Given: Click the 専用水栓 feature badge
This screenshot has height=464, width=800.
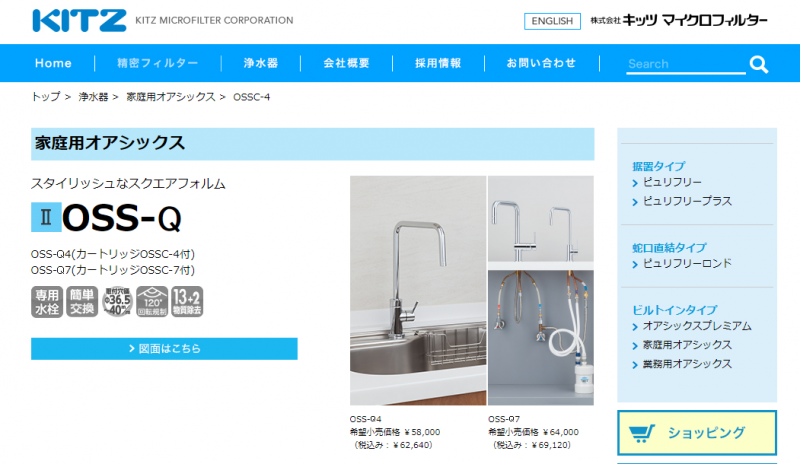Looking at the screenshot, I should coord(47,302).
